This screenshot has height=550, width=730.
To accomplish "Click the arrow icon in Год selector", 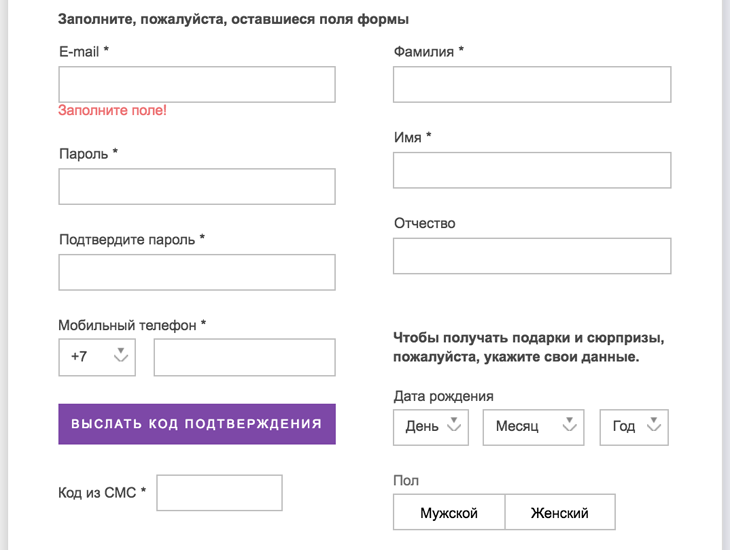I will pyautogui.click(x=655, y=425).
